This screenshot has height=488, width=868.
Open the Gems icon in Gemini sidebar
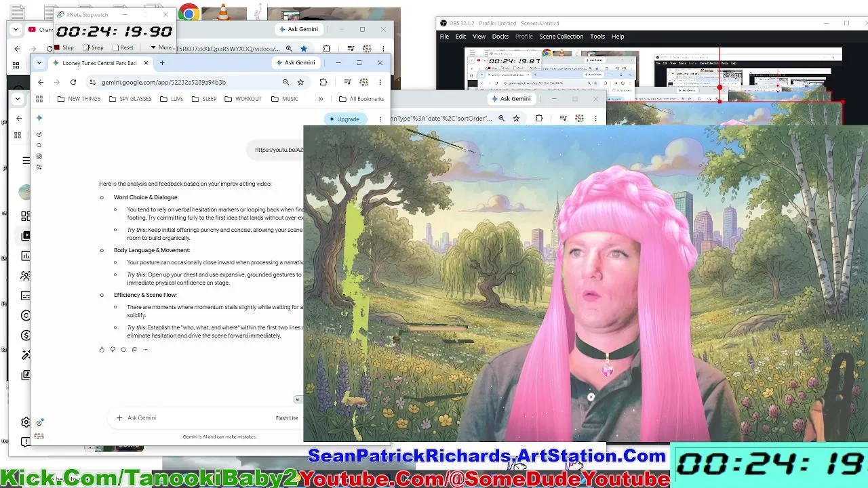[x=39, y=167]
